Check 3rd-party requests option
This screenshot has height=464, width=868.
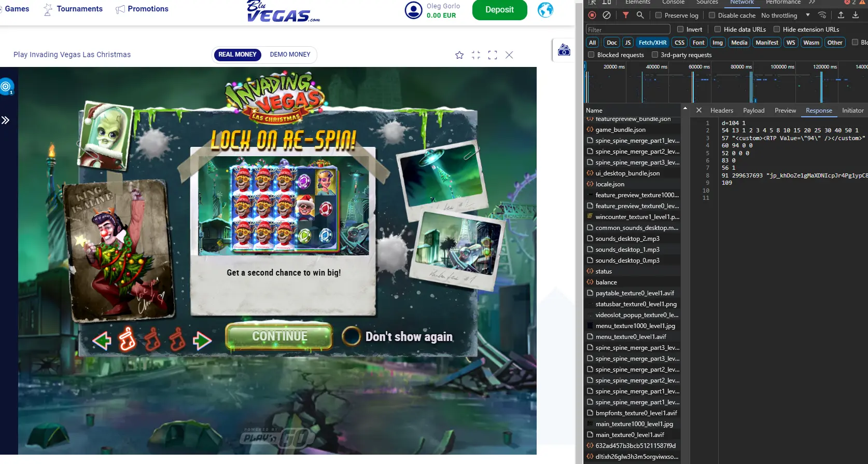[x=655, y=54]
